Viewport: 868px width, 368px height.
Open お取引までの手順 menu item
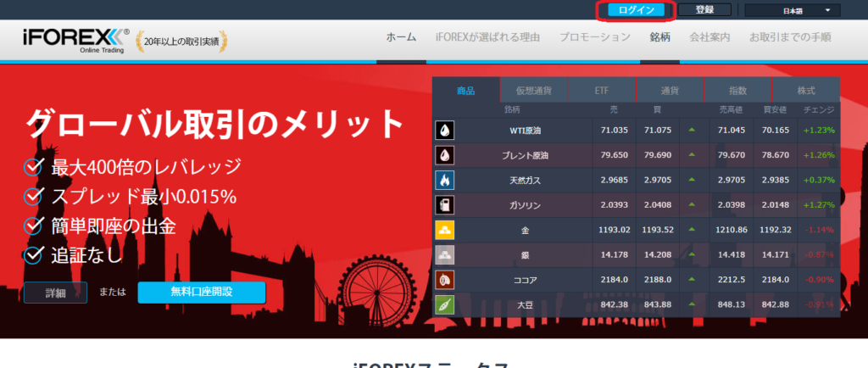tap(791, 37)
